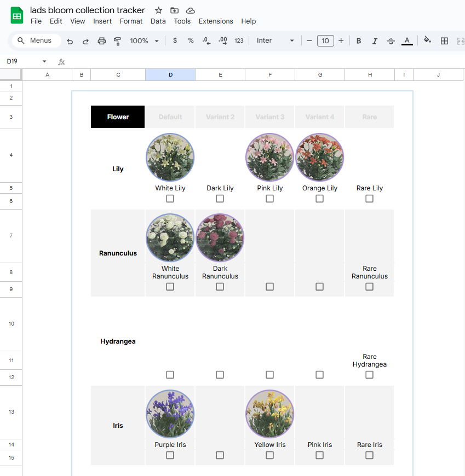The height and width of the screenshot is (476, 465).
Task: Click the Undo arrow
Action: 70,40
